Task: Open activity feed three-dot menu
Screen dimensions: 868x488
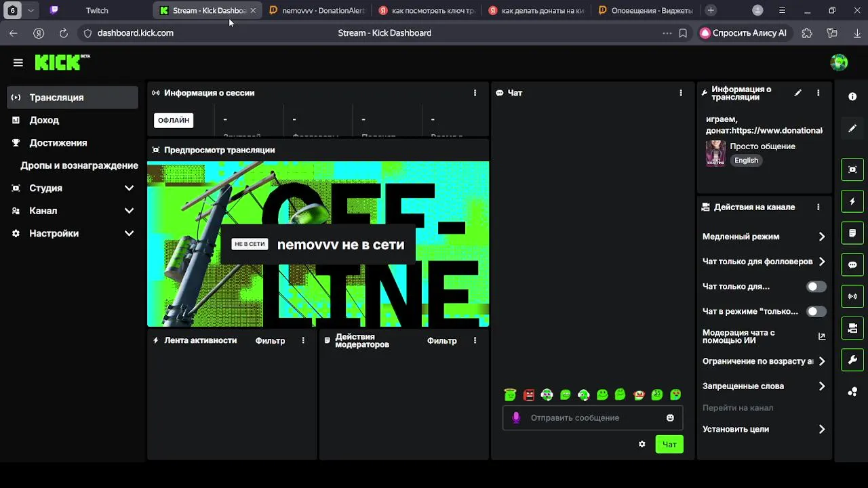Action: [303, 340]
